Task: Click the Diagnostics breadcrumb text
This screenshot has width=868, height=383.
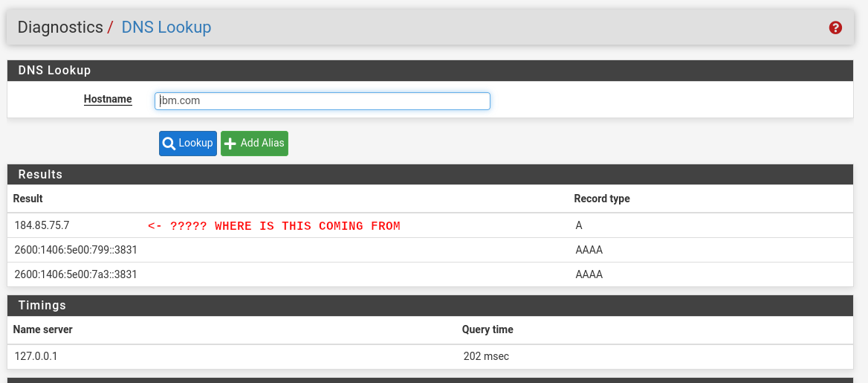Action: pyautogui.click(x=59, y=28)
